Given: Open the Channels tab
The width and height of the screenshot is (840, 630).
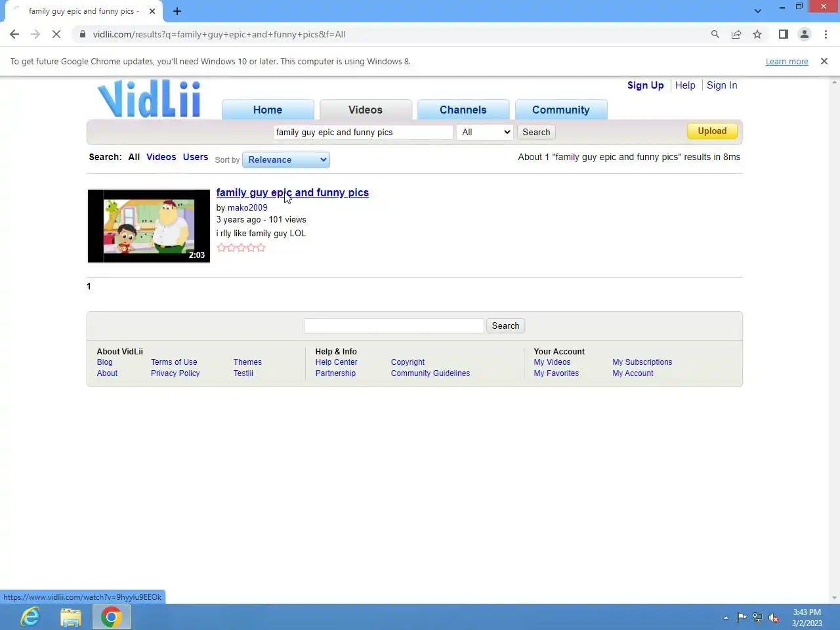Looking at the screenshot, I should click(x=463, y=110).
